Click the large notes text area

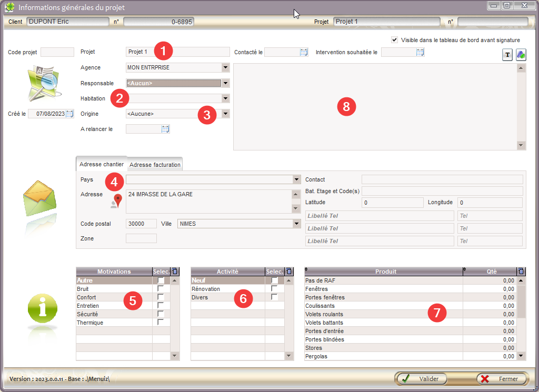pyautogui.click(x=375, y=107)
